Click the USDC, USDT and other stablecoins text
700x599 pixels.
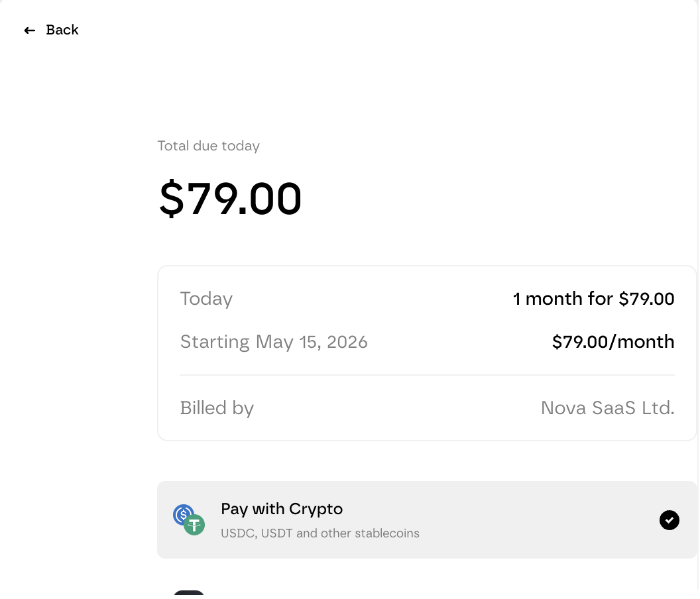(320, 533)
